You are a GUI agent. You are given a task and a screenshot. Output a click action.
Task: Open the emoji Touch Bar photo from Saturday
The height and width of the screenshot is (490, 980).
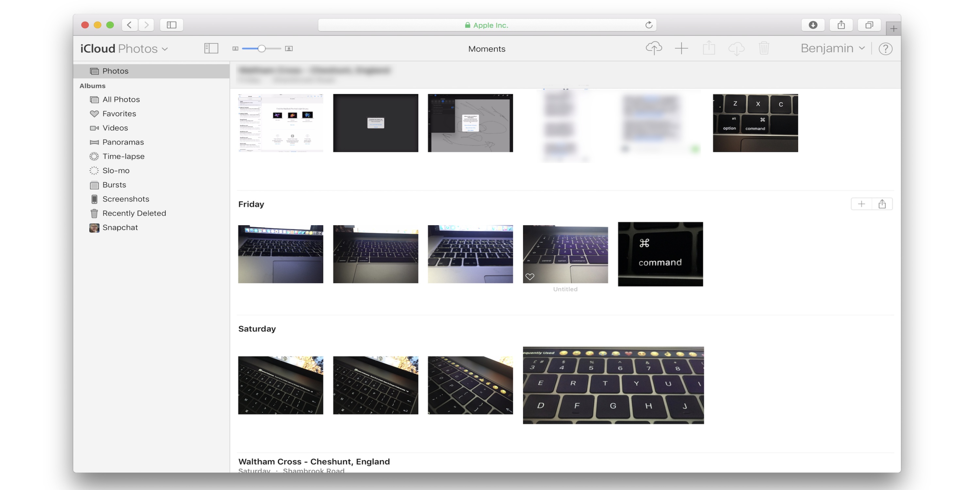[x=613, y=385]
